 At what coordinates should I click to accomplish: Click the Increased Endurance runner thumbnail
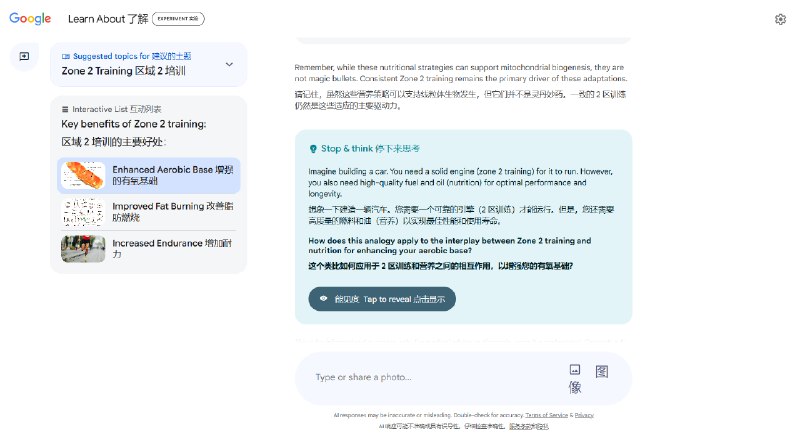tap(83, 248)
